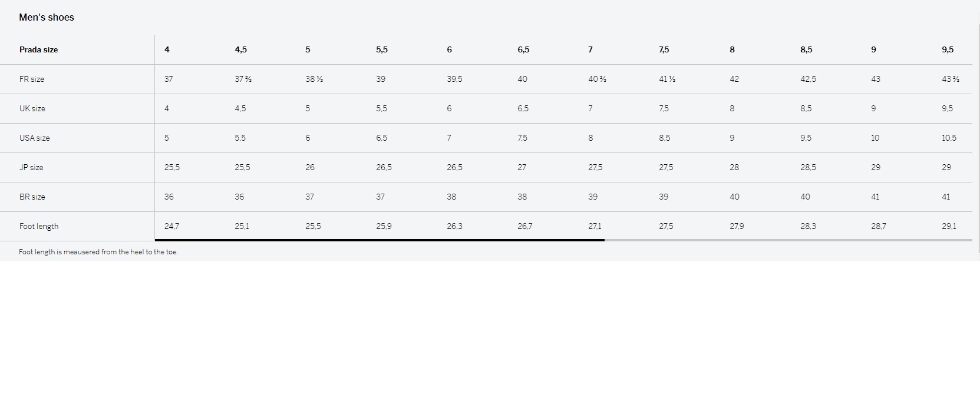The image size is (980, 415).
Task: Click the foot length measurement footnote text
Action: tap(98, 252)
